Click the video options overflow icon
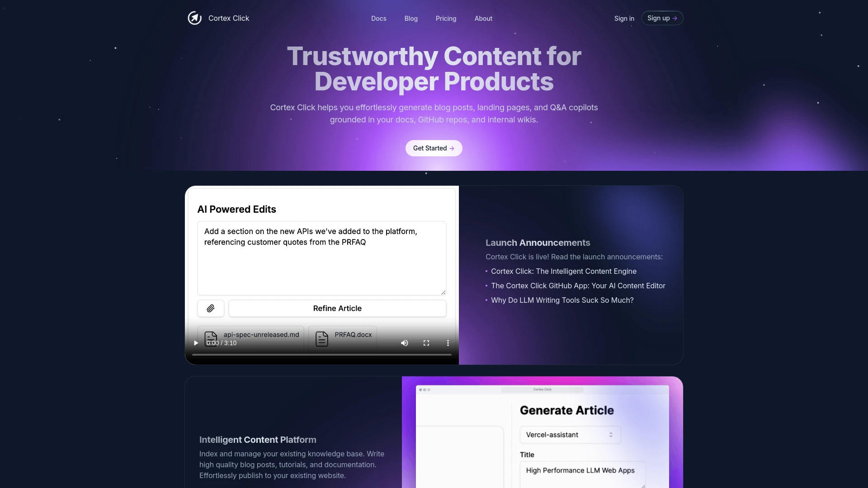 448,343
